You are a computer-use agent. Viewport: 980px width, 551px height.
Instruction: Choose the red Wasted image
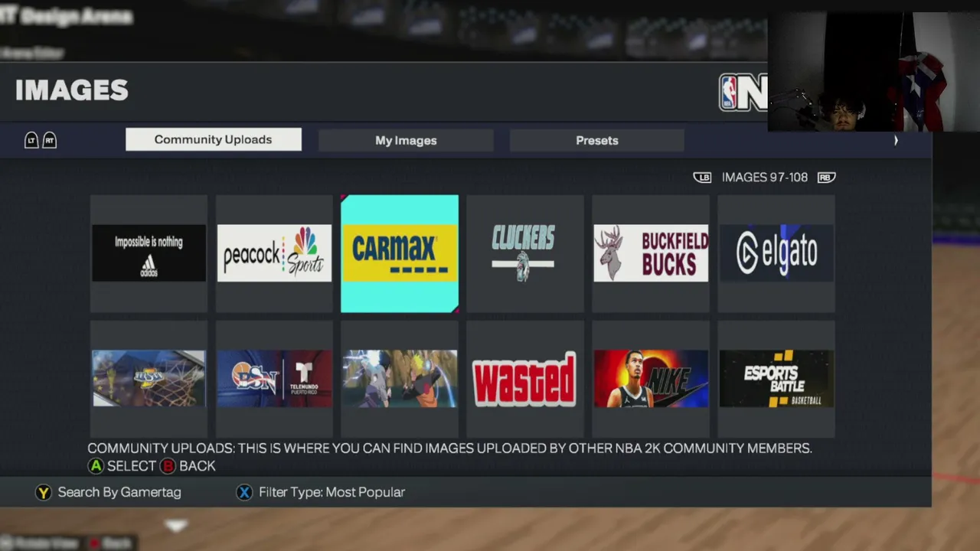(524, 379)
